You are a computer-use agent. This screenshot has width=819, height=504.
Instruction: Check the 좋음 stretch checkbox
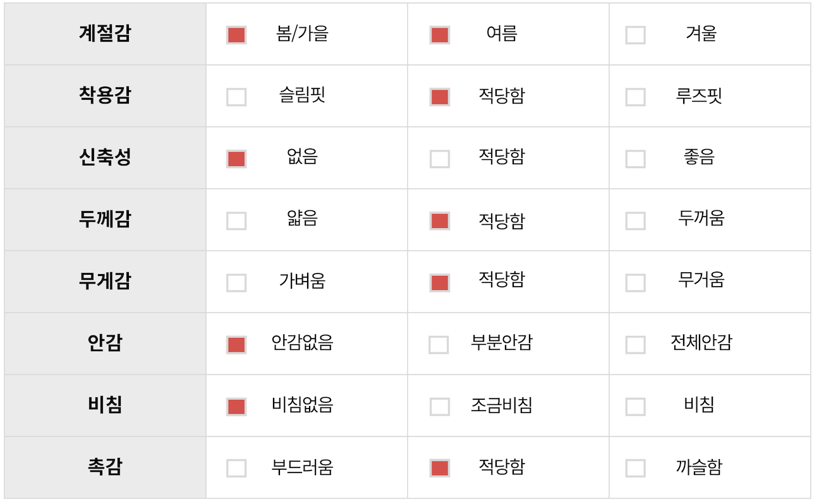[x=635, y=159]
